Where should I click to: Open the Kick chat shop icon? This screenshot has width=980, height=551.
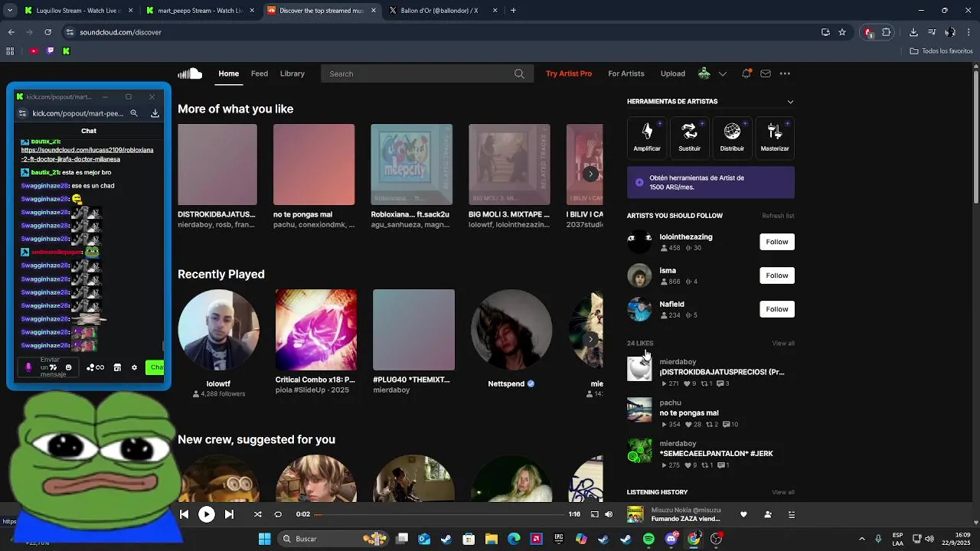(x=117, y=367)
